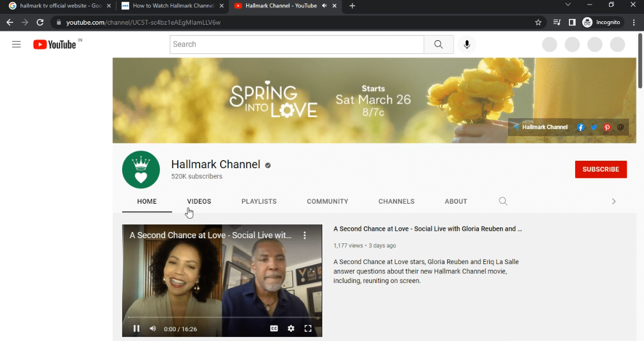
Task: Subscribe to Hallmark Channel
Action: coord(600,169)
